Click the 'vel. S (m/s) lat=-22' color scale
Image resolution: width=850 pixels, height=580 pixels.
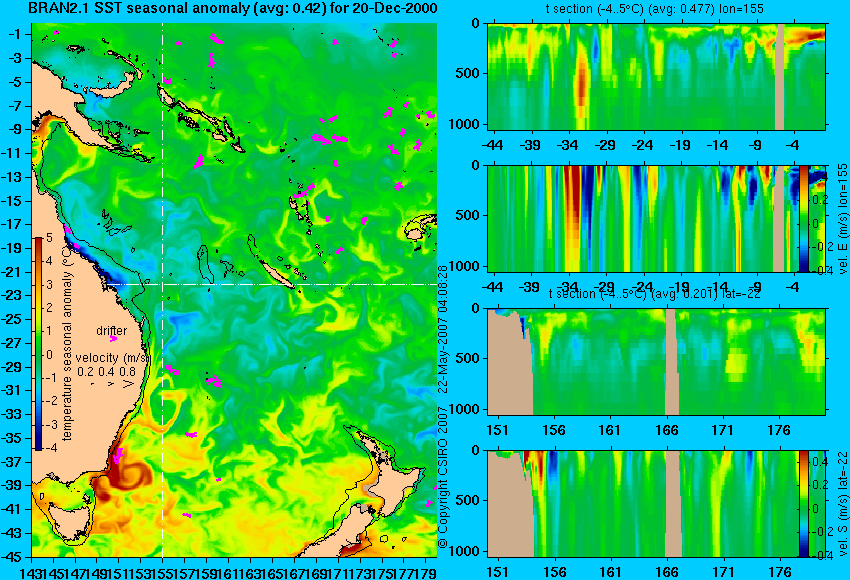click(x=803, y=504)
